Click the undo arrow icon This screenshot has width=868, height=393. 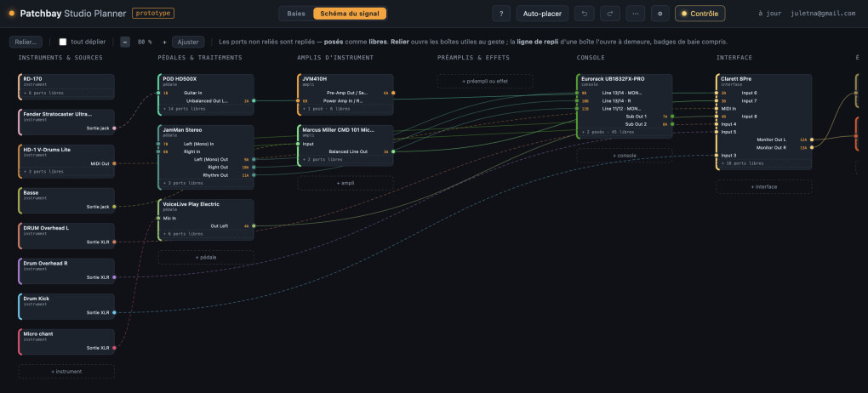pyautogui.click(x=584, y=14)
